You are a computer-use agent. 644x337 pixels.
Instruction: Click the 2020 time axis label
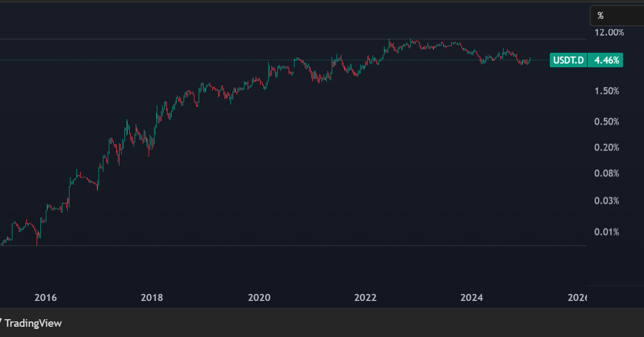click(x=258, y=298)
